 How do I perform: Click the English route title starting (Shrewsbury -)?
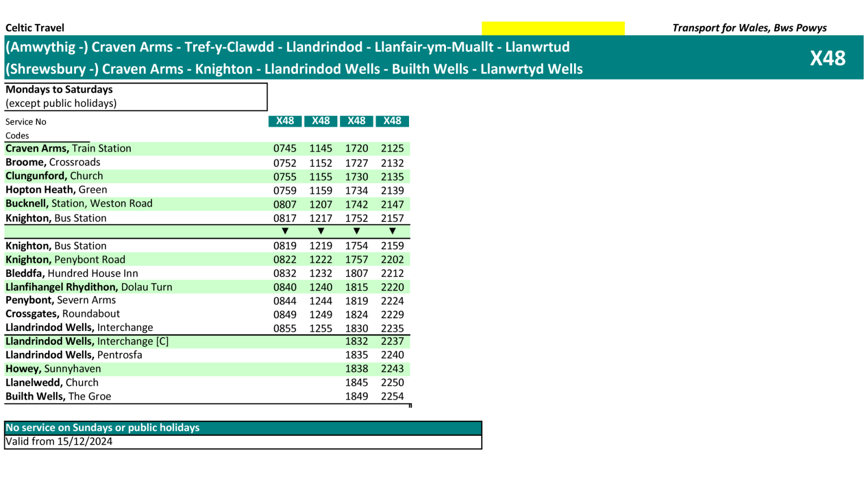tap(294, 69)
